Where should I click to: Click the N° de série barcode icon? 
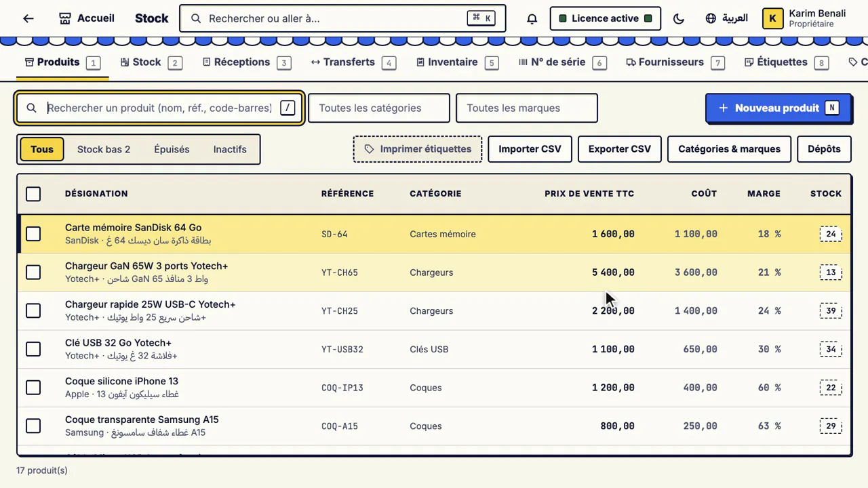click(x=523, y=62)
